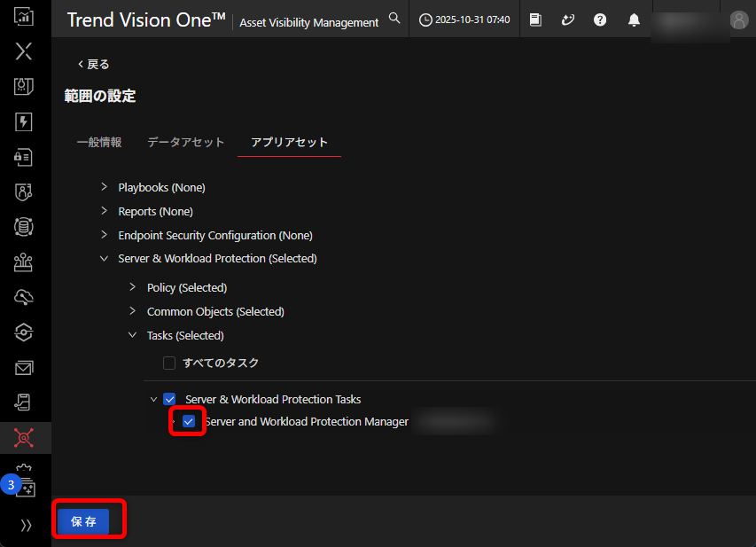Image resolution: width=756 pixels, height=547 pixels.
Task: Open the dashboard chart icon in sidebar
Action: 24,16
